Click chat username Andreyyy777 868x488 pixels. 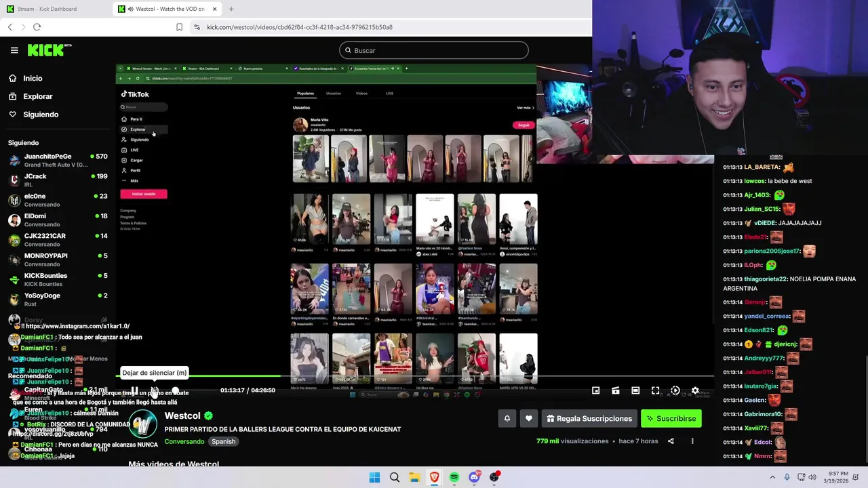tap(764, 358)
